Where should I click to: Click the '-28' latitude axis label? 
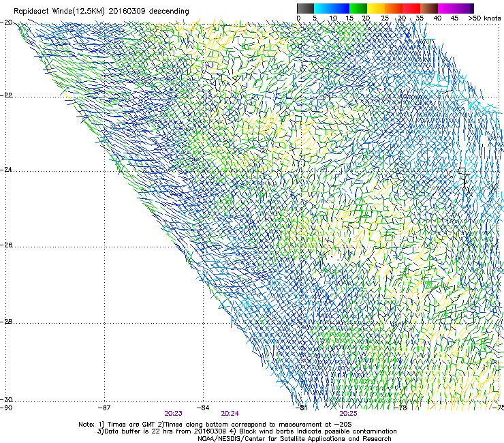(6, 322)
